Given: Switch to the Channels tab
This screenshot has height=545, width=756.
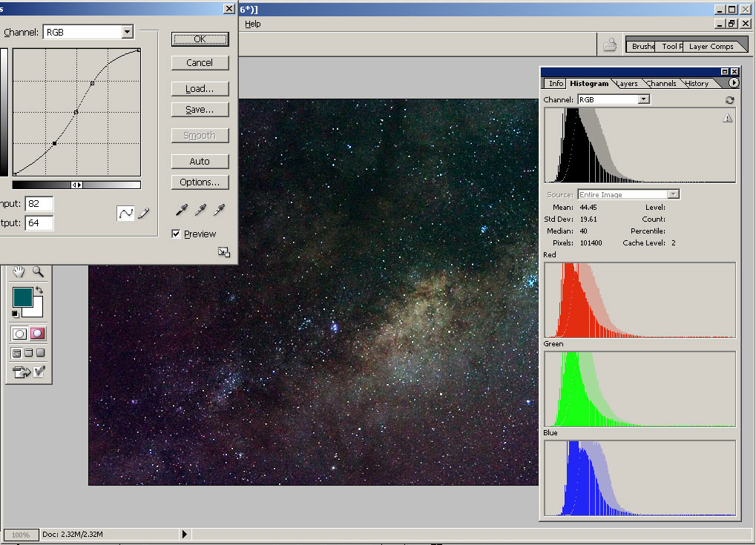Looking at the screenshot, I should [x=660, y=84].
